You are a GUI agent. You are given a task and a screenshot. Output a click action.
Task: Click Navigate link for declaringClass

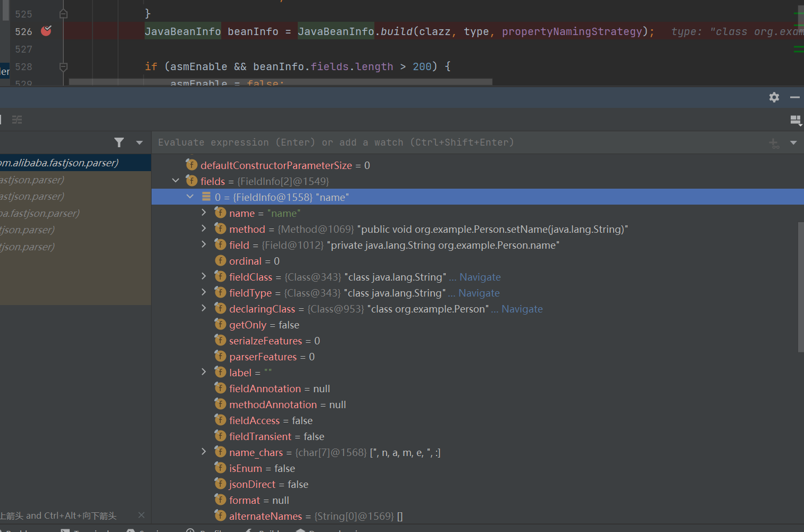[522, 309]
